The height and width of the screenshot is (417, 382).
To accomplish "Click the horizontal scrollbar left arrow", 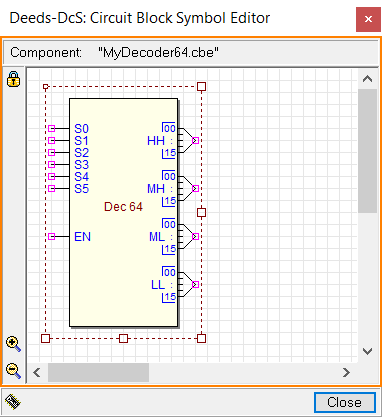I will coord(37,372).
